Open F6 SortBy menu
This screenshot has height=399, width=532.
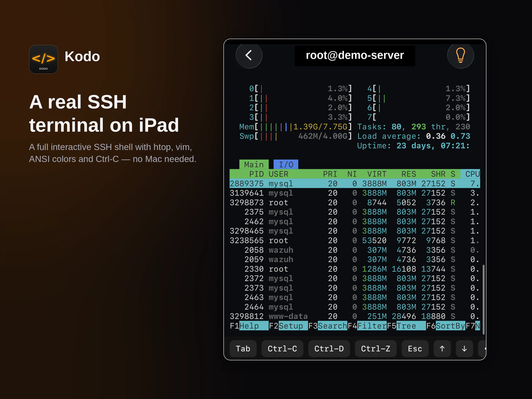pos(446,326)
